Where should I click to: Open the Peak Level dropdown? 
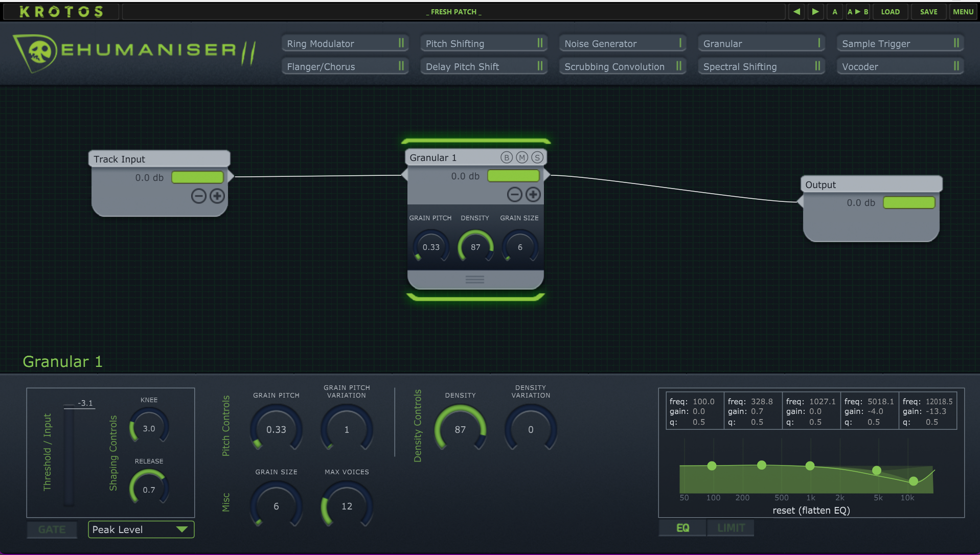click(x=141, y=529)
